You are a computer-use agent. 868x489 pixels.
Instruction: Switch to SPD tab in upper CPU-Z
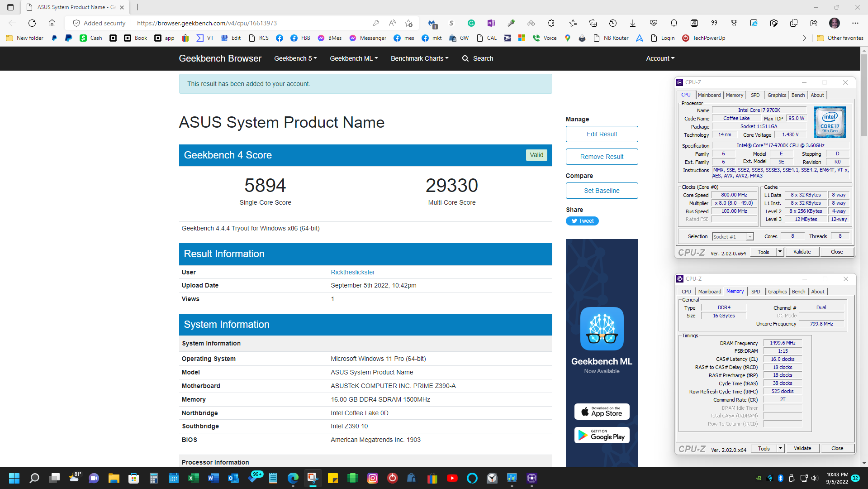tap(755, 95)
